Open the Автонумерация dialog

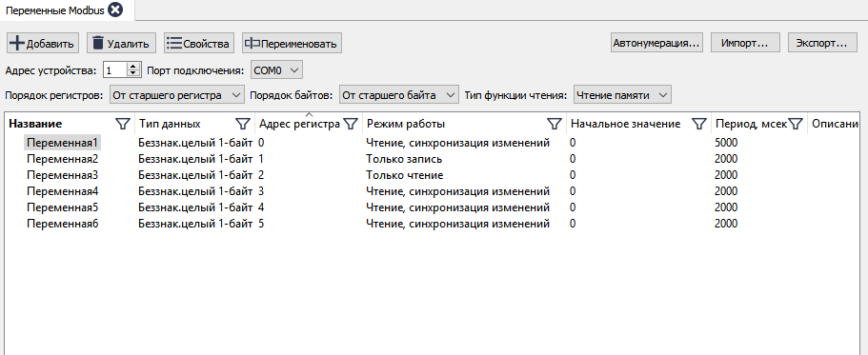656,43
